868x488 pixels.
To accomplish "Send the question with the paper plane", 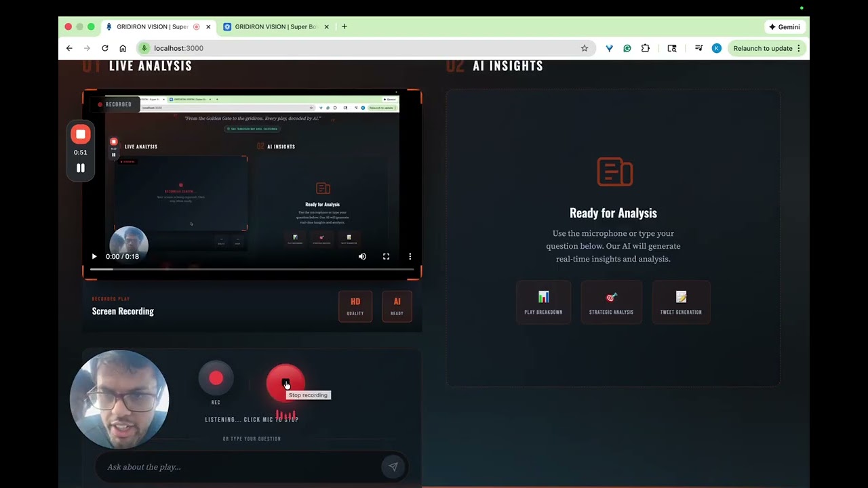I will point(393,466).
